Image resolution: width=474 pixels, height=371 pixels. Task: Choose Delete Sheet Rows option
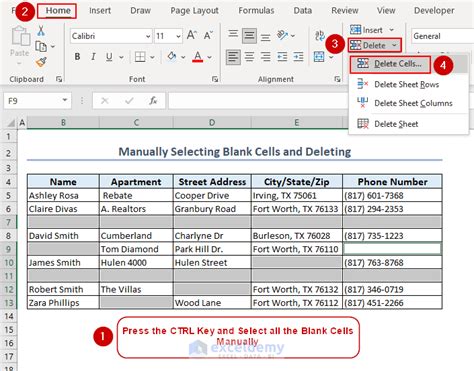tap(406, 85)
